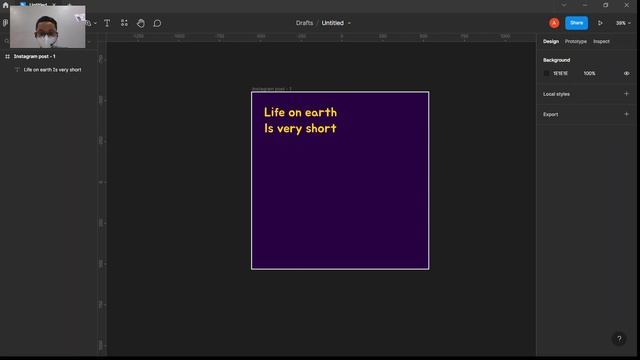Click the Untitled file title
The image size is (640, 360).
pyautogui.click(x=333, y=23)
